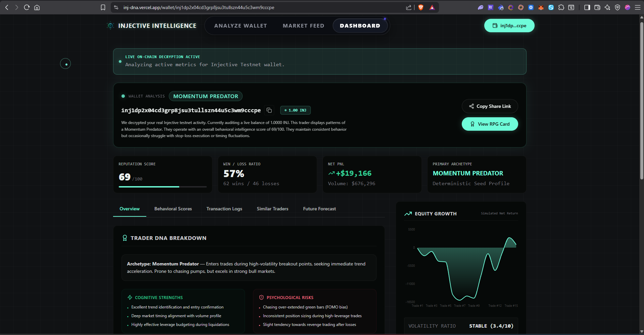Image resolution: width=644 pixels, height=335 pixels.
Task: Open the browser profile avatar icon
Action: tap(628, 7)
